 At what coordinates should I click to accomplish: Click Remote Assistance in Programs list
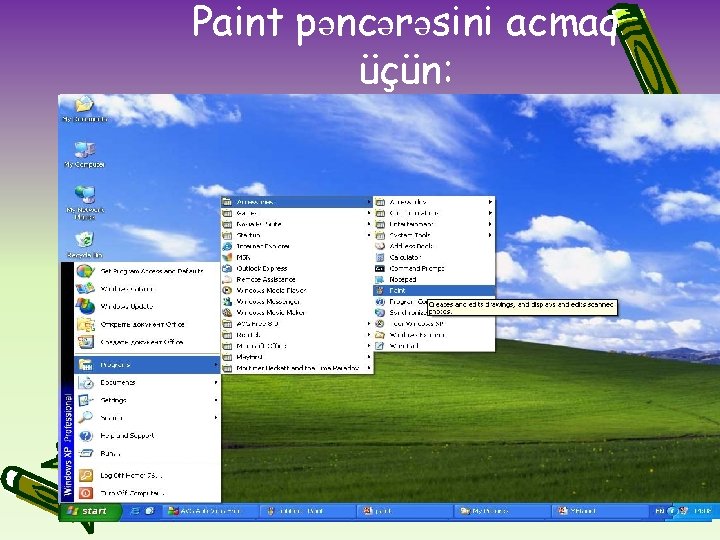click(297, 279)
